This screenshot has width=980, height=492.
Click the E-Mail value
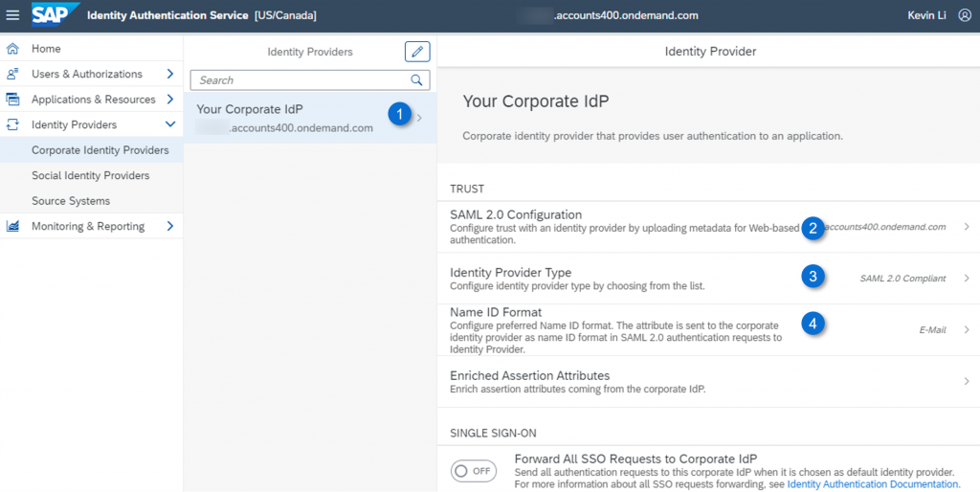tap(932, 329)
